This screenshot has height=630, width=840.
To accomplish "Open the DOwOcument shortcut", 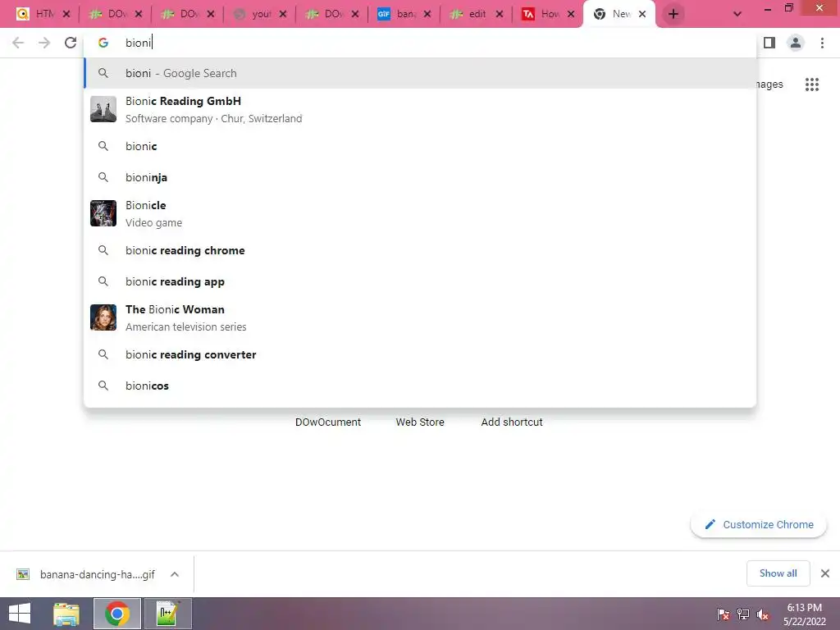I will [328, 422].
